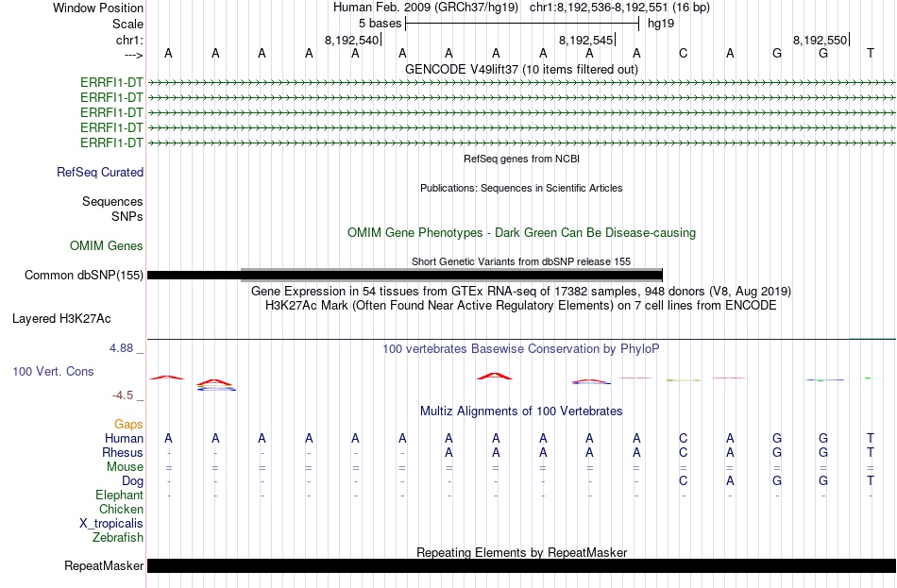Open 'Repeating Elements by RepeatMasker' title
897x588 pixels.
pos(522,552)
